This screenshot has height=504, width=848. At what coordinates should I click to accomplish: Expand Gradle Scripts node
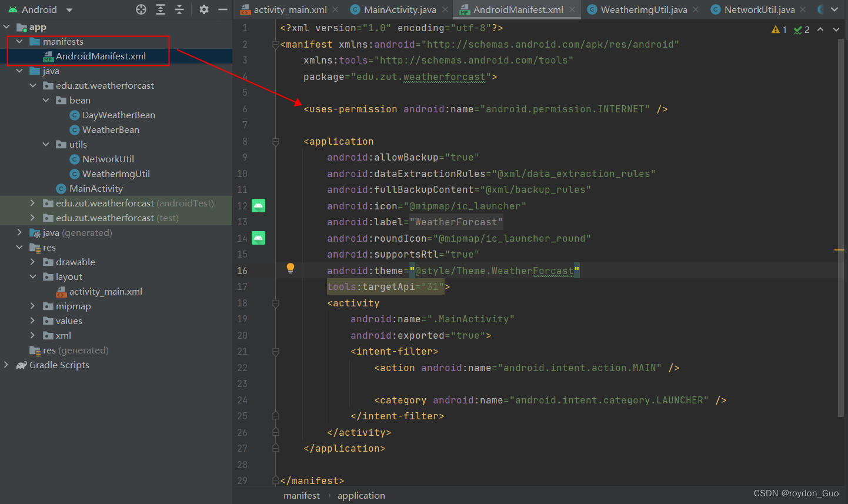pos(6,365)
